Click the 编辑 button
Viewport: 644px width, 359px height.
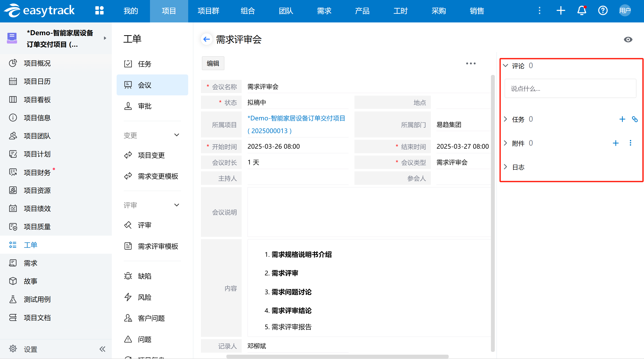pyautogui.click(x=213, y=63)
